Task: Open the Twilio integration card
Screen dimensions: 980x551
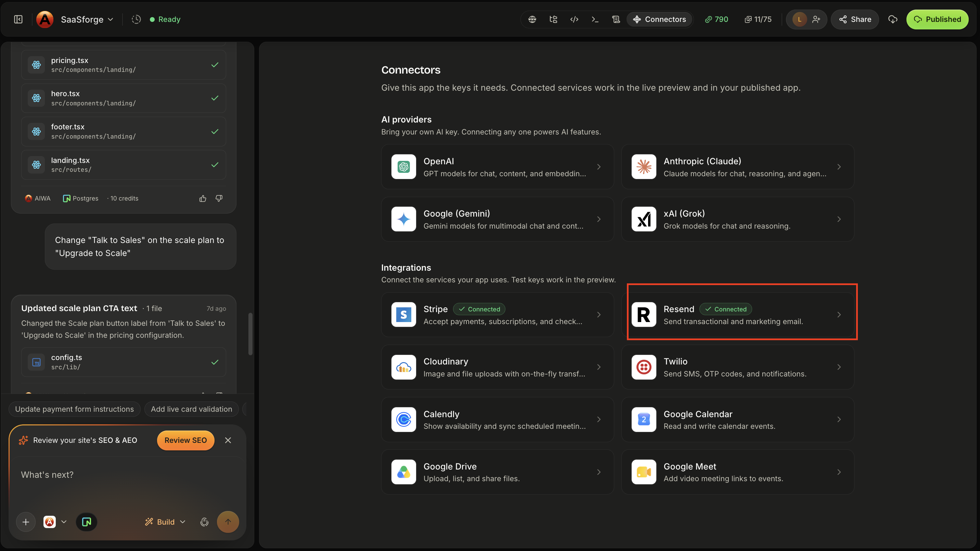Action: click(737, 367)
